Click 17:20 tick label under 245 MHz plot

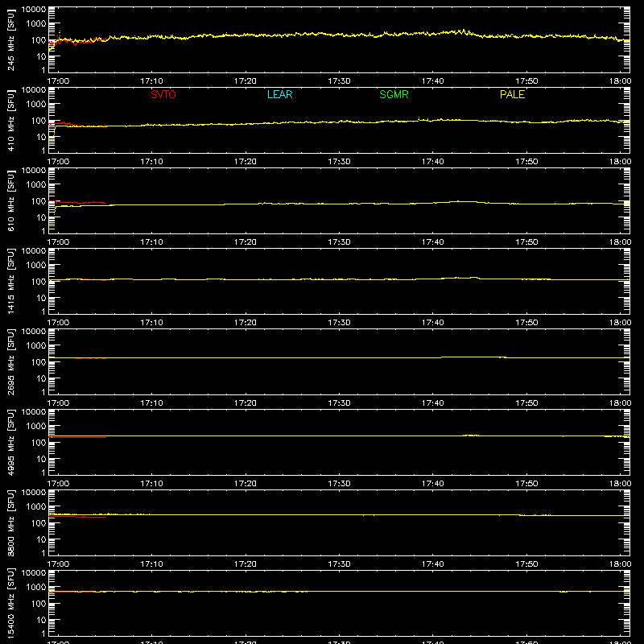(x=246, y=81)
